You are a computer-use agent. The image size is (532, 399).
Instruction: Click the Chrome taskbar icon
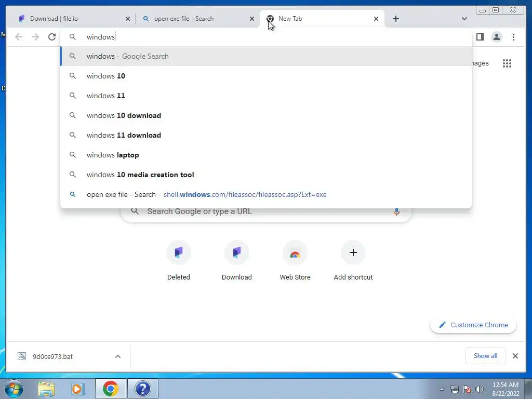(x=111, y=389)
